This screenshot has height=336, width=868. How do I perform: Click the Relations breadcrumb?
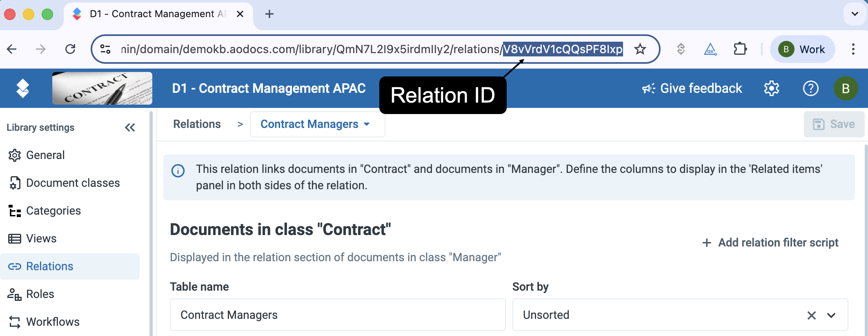pyautogui.click(x=197, y=124)
